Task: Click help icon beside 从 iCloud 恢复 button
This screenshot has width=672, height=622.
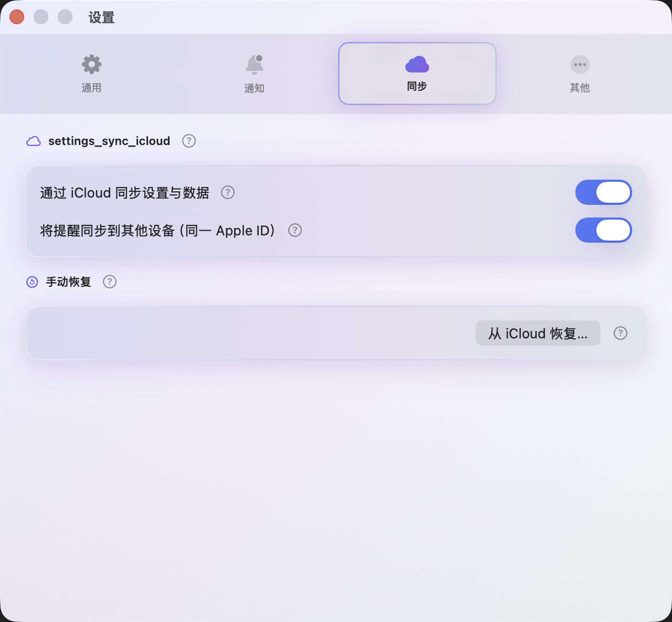Action: [x=621, y=333]
